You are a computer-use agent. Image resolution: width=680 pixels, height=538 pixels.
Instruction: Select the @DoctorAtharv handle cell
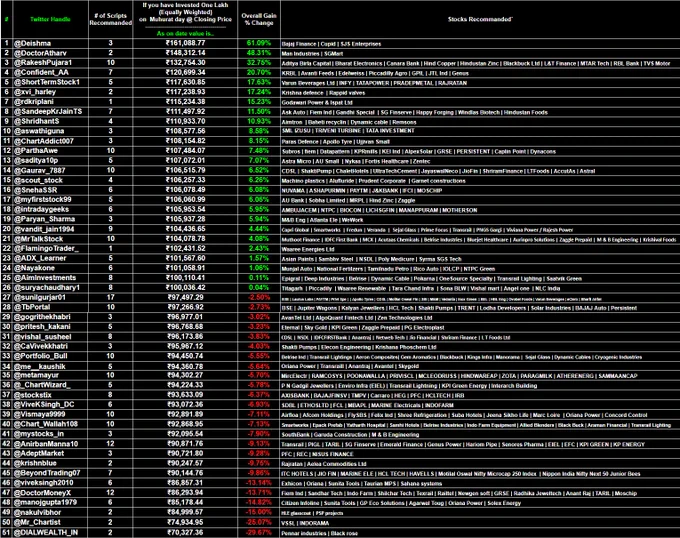coord(50,53)
